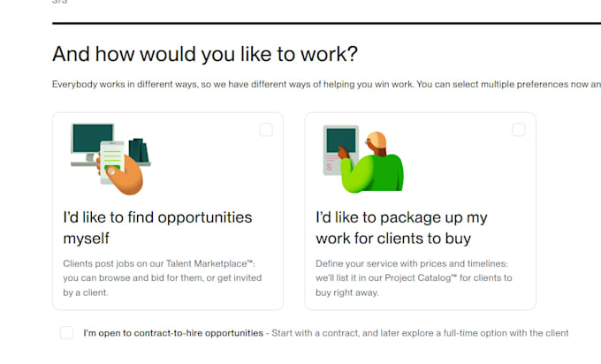This screenshot has height=364, width=601.
Task: Select "I'd like to package up my work" heading
Action: point(401,228)
